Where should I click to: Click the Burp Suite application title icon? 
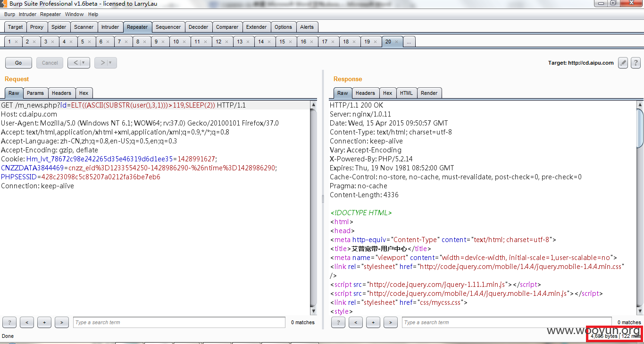coord(4,4)
